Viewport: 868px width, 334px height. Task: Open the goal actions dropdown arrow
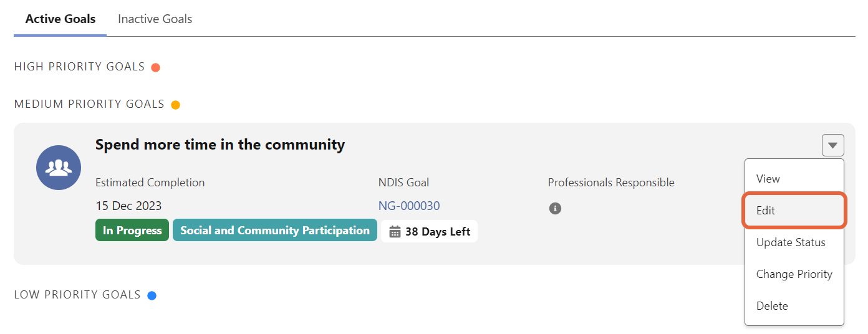pyautogui.click(x=832, y=145)
